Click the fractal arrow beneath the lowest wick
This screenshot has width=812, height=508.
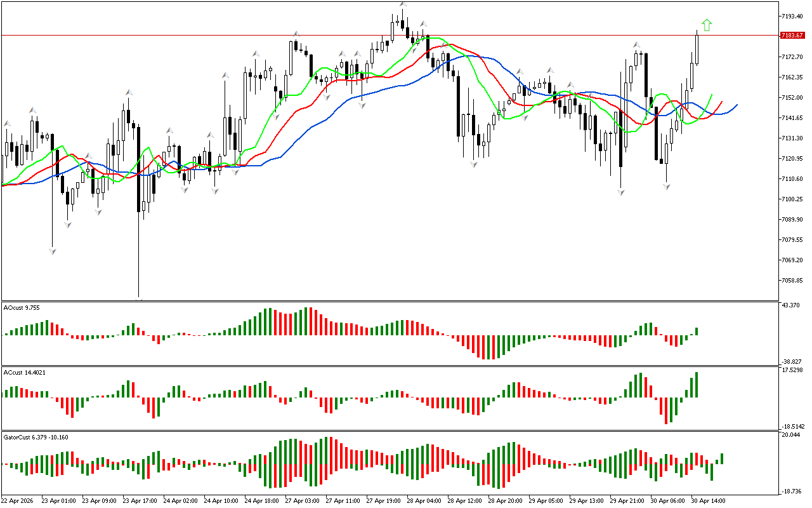(139, 298)
